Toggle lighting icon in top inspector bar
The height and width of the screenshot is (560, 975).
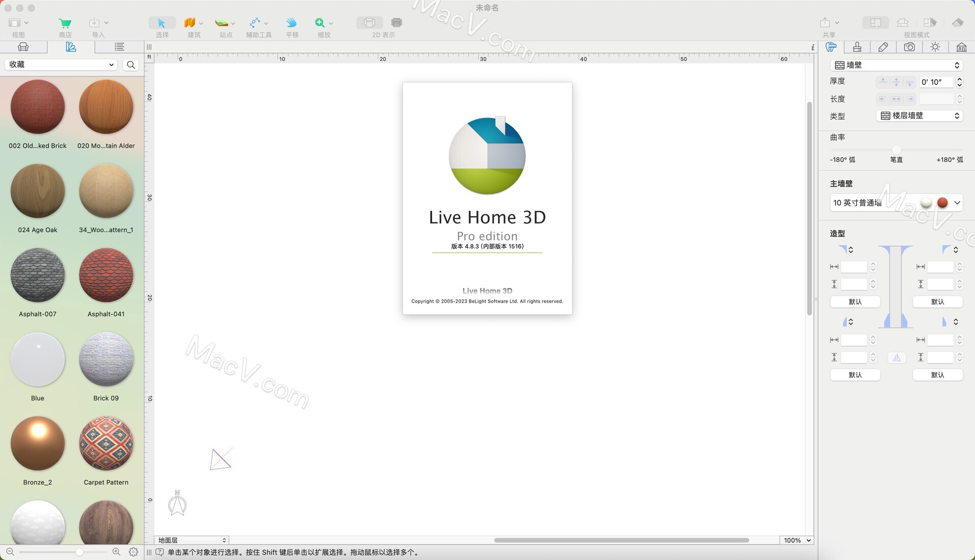pos(935,46)
